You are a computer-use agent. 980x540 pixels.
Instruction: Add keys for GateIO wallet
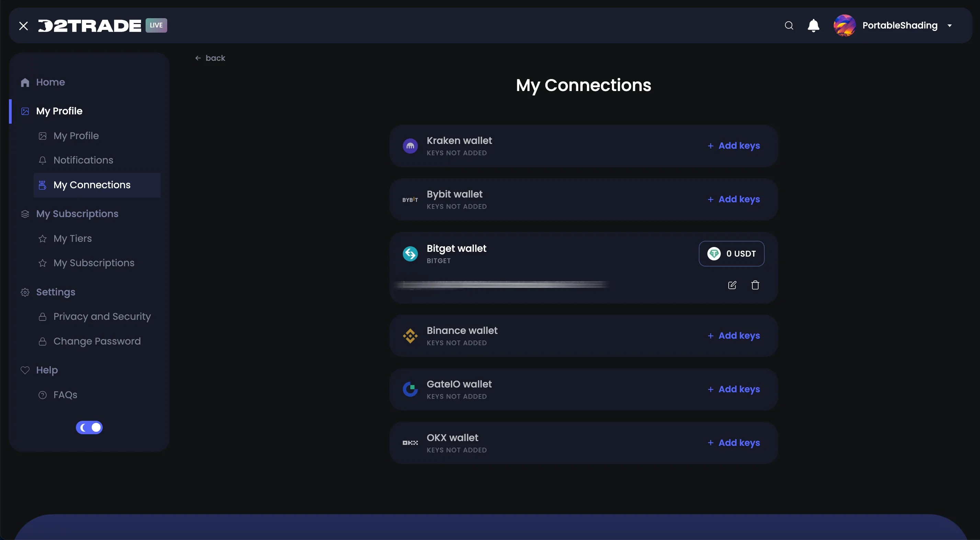coord(733,389)
